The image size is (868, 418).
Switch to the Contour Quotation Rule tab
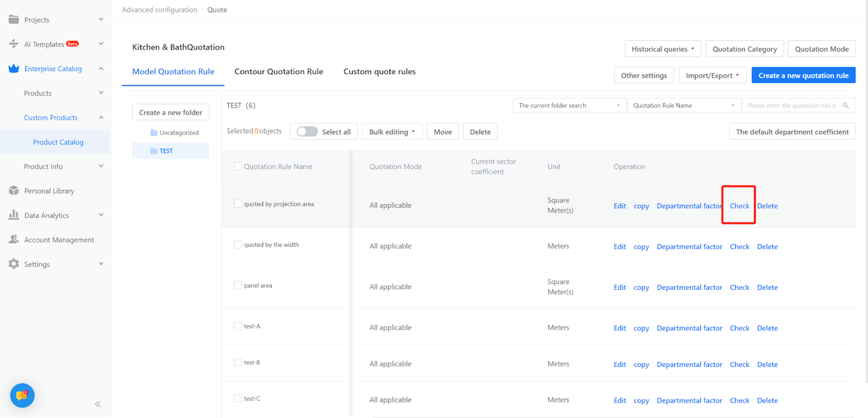point(279,72)
